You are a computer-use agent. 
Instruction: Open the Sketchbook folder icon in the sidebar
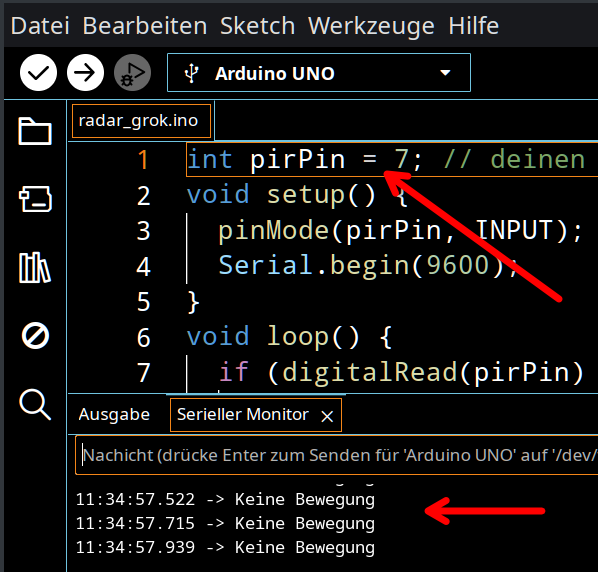coord(35,131)
